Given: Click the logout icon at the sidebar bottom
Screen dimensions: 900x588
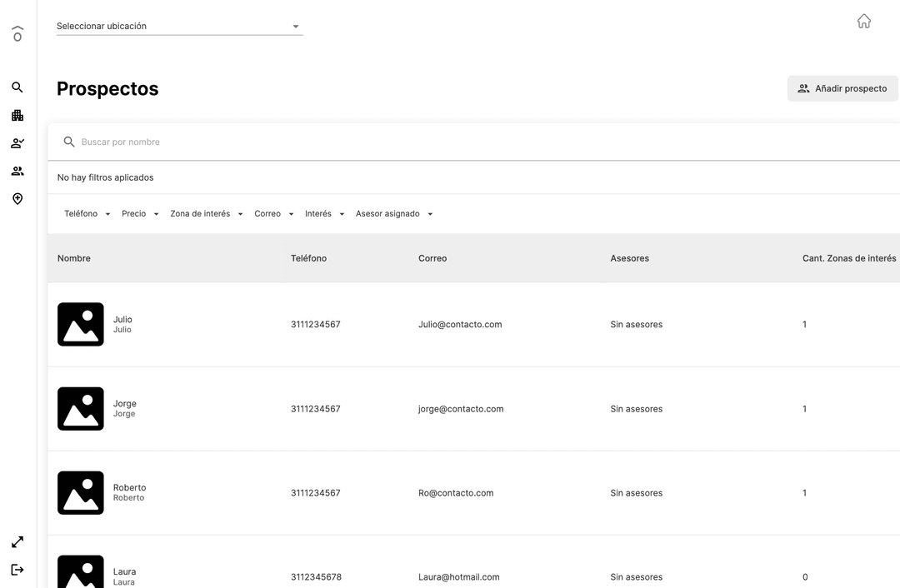Looking at the screenshot, I should tap(17, 570).
